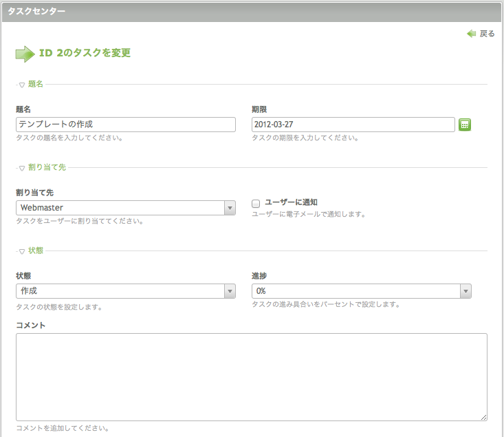Click the green back arrow icon
Viewport: 504px width, 437px height.
coord(471,34)
